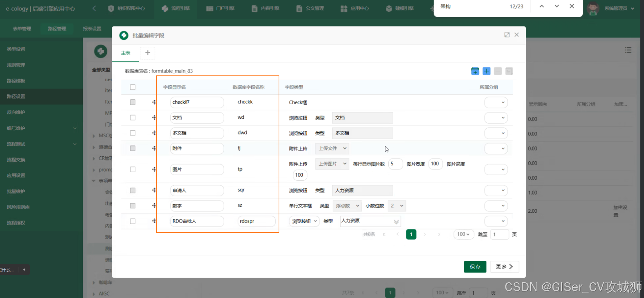The height and width of the screenshot is (298, 644).
Task: Click the drag handle of the 申请人 row
Action: point(154,190)
